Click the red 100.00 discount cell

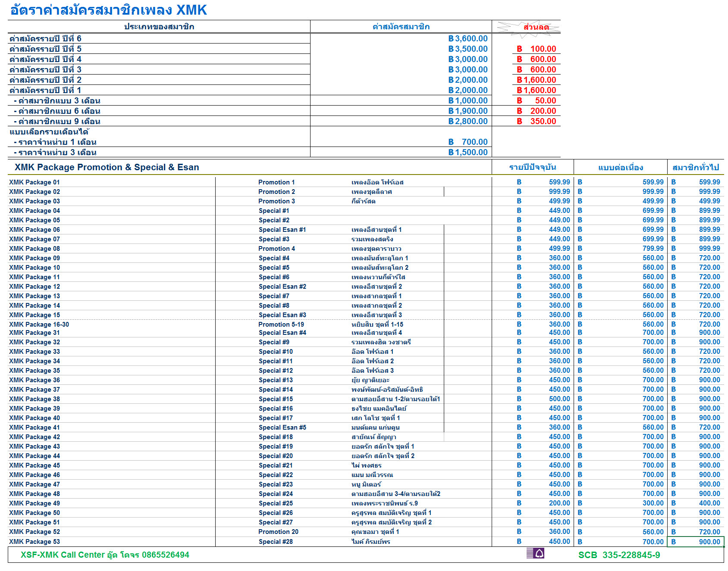537,49
